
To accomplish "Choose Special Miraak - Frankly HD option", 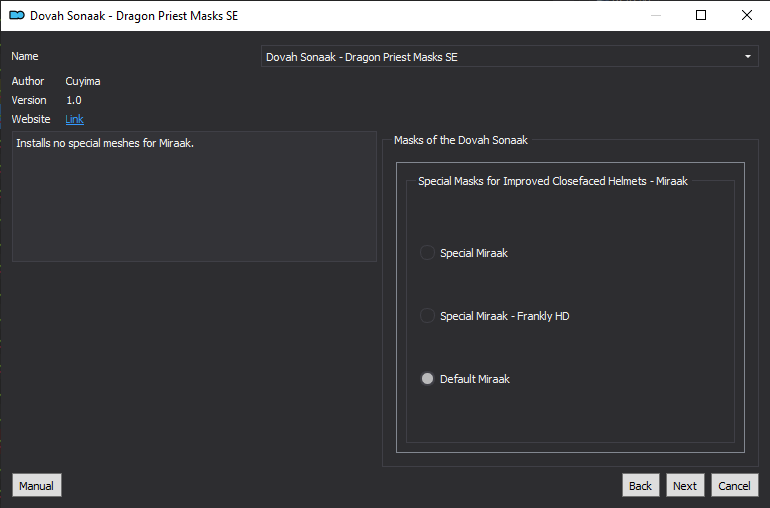I will pos(427,316).
